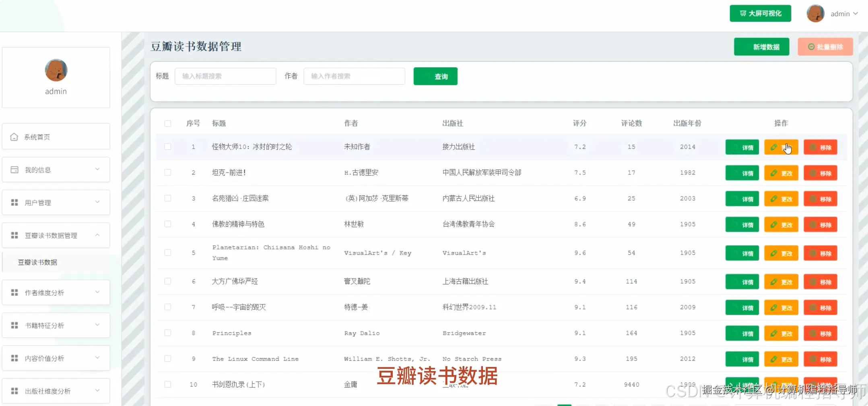
Task: Expand the 用户管理 chevron
Action: 97,202
